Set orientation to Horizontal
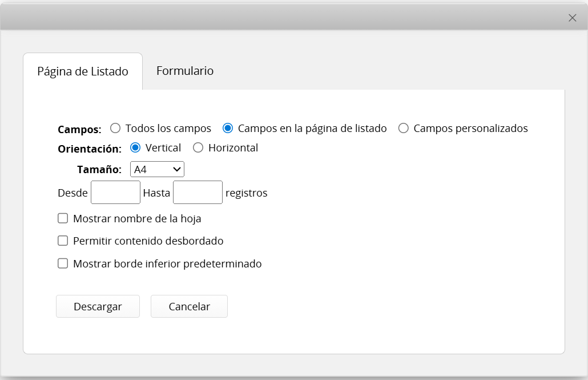Image resolution: width=588 pixels, height=380 pixels. point(198,148)
